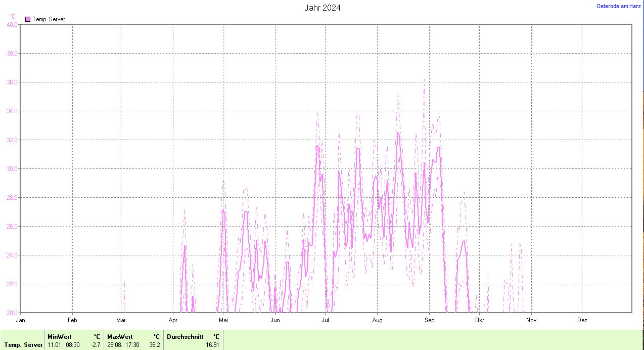
Task: Click the Dez month axis label
Action: pyautogui.click(x=582, y=320)
